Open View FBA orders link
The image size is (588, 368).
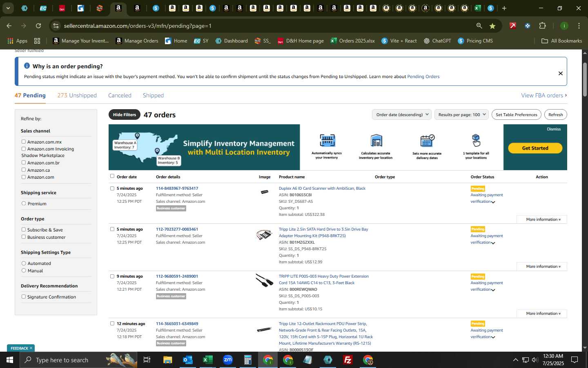[544, 95]
